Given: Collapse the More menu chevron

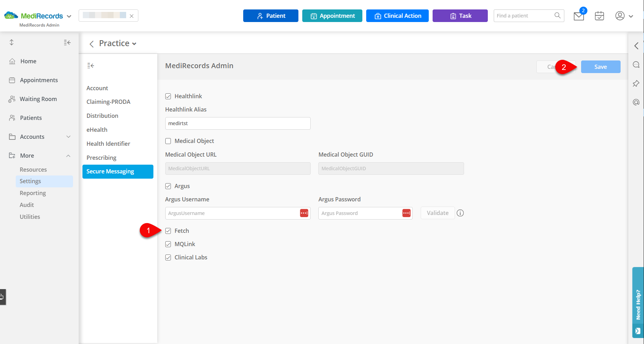Looking at the screenshot, I should [x=68, y=156].
